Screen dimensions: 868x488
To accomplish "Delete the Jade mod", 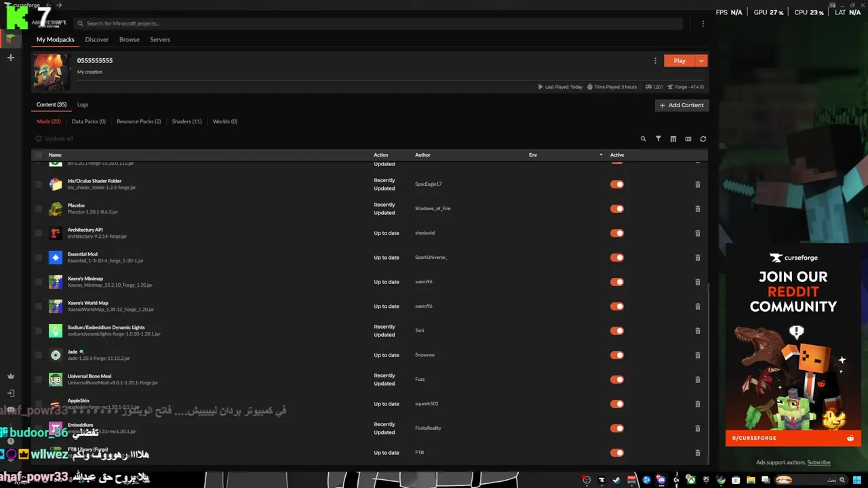I will tap(697, 355).
